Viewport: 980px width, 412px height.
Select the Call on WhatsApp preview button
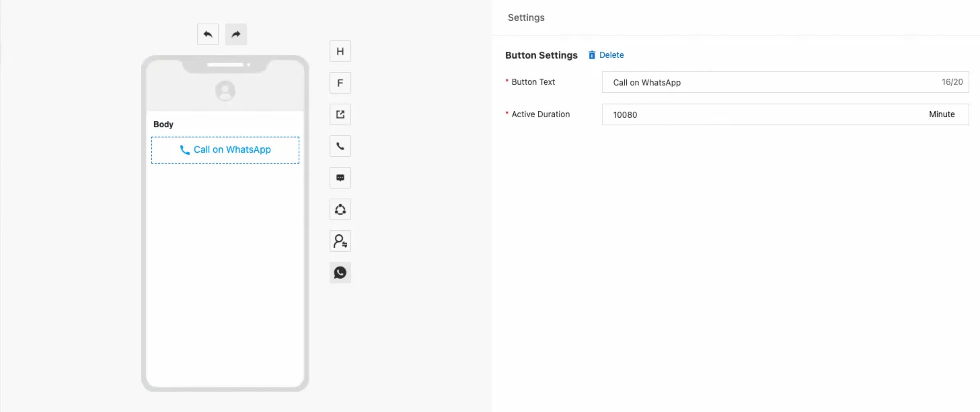coord(225,150)
